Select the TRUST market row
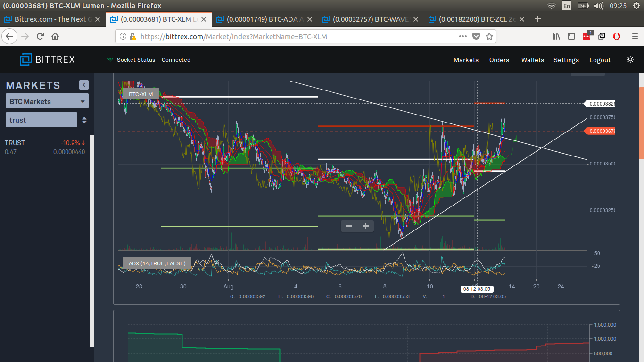This screenshot has height=362, width=644. coord(45,147)
